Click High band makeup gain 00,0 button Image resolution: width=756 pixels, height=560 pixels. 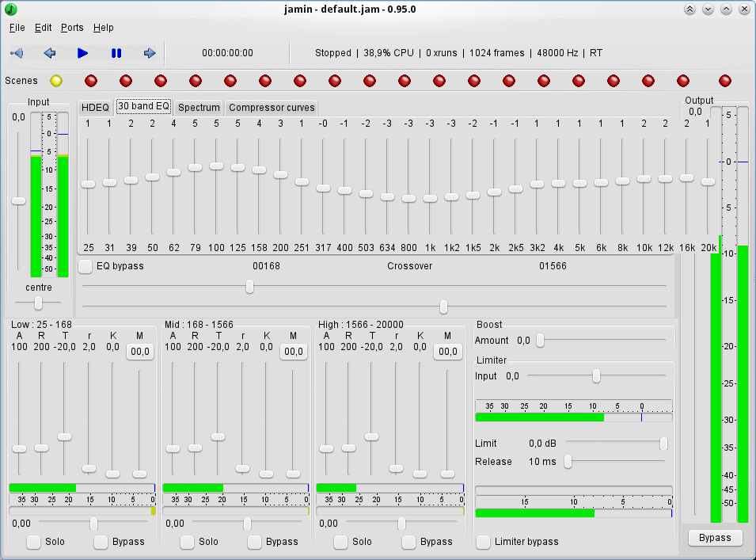coord(448,352)
